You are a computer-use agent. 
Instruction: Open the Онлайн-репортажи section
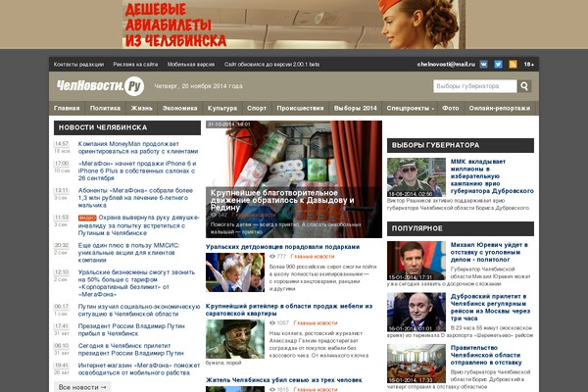point(500,109)
